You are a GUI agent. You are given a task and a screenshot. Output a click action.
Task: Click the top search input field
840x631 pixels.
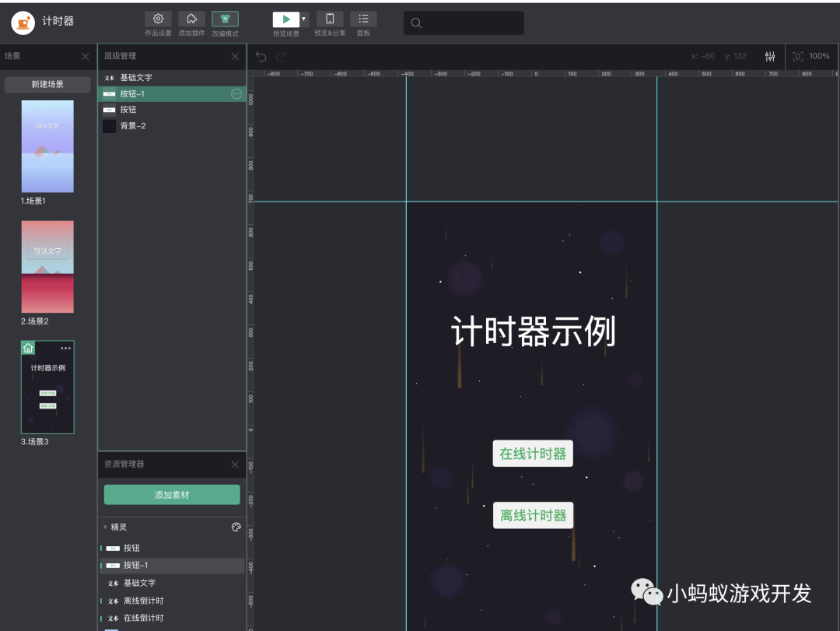click(x=464, y=23)
